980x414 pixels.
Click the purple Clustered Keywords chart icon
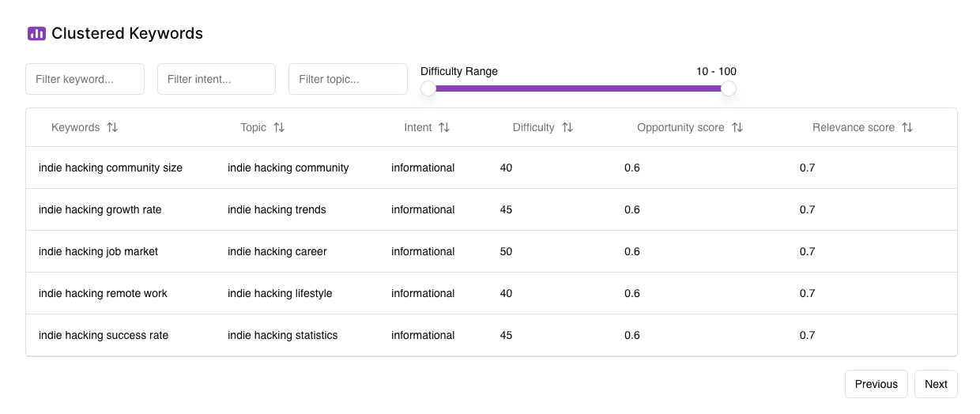point(36,33)
